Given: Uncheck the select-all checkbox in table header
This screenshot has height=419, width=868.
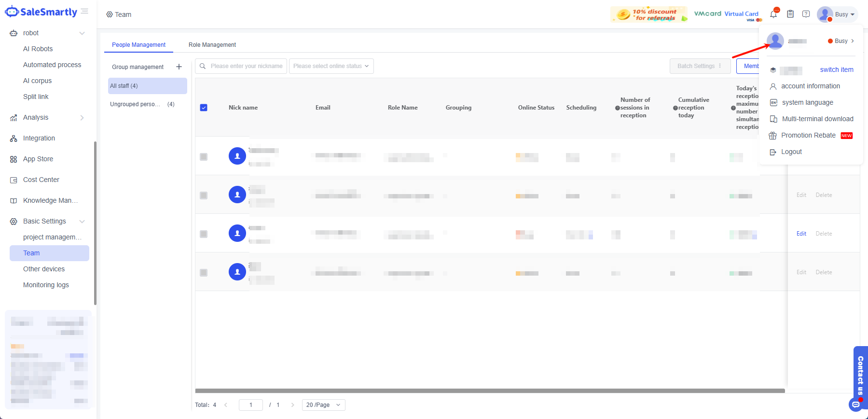Looking at the screenshot, I should coord(204,108).
